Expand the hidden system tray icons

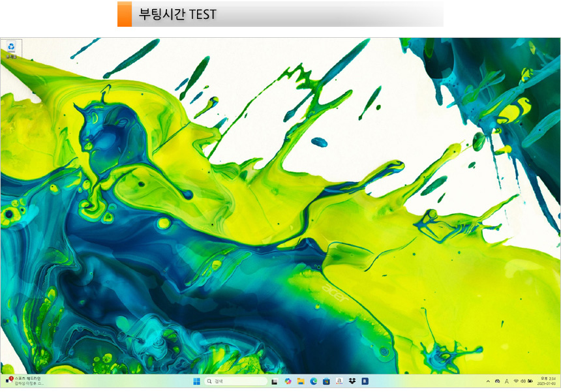click(x=488, y=381)
